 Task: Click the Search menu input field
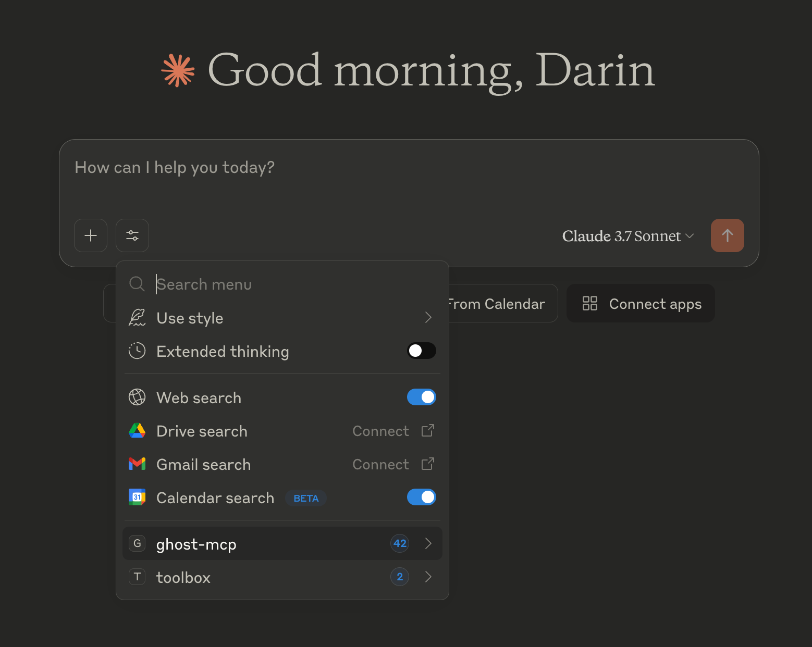292,284
